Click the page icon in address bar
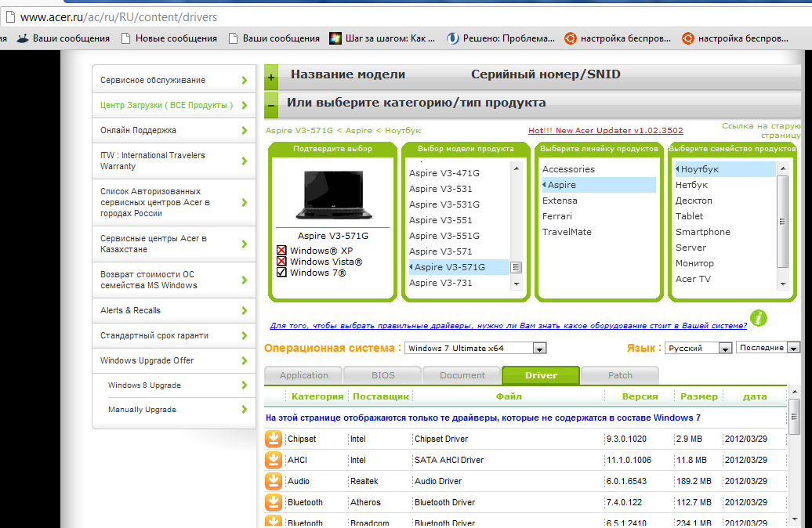812x528 pixels. pyautogui.click(x=10, y=17)
